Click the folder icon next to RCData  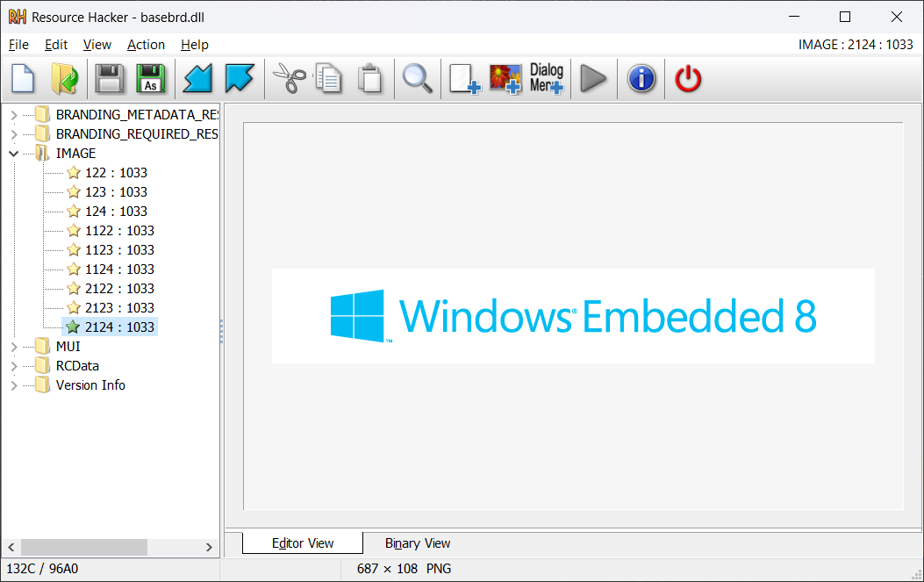[42, 366]
